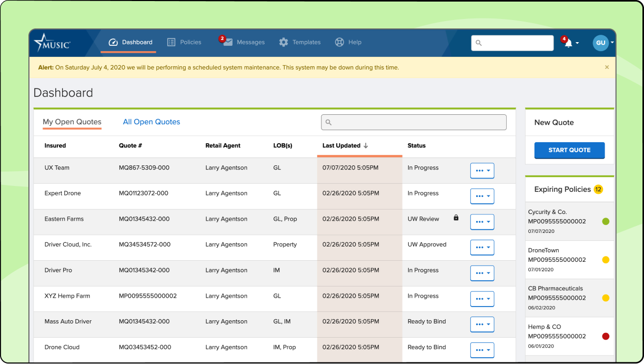Click the Expiring Policies count badge

pos(598,189)
